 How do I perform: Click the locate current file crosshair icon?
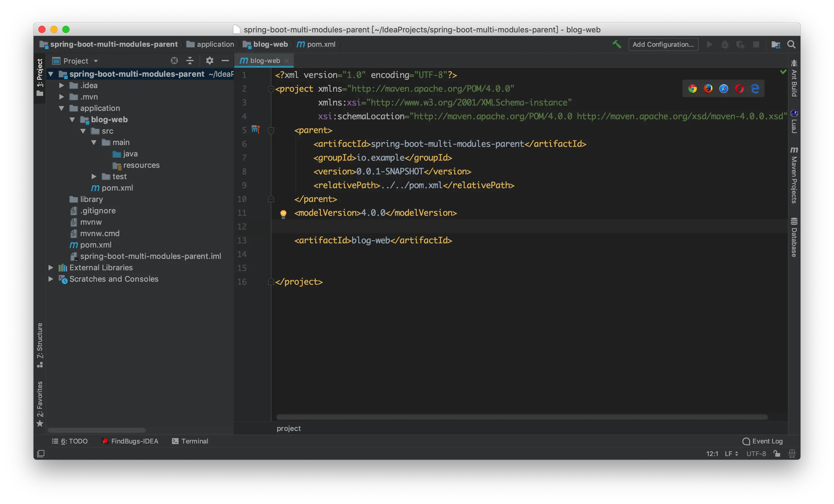tap(174, 61)
